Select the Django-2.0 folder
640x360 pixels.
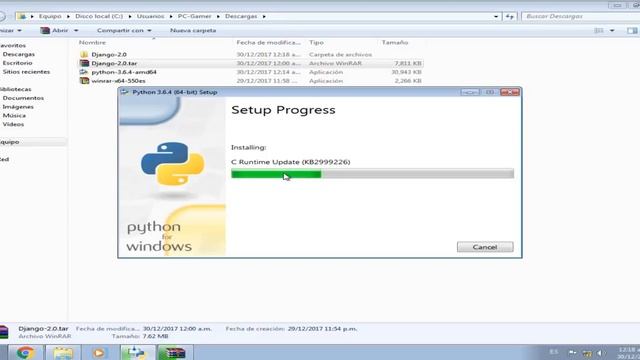109,54
